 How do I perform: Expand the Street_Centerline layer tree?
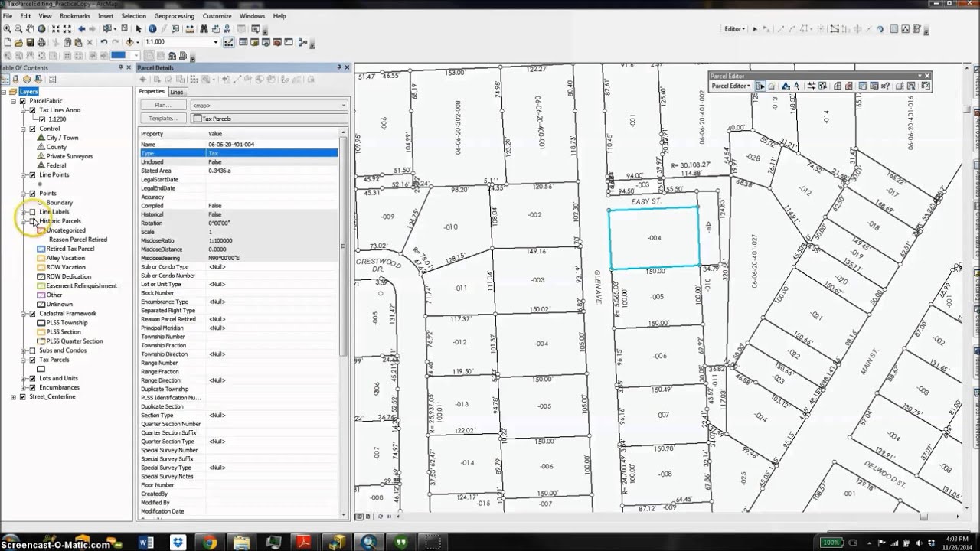13,397
